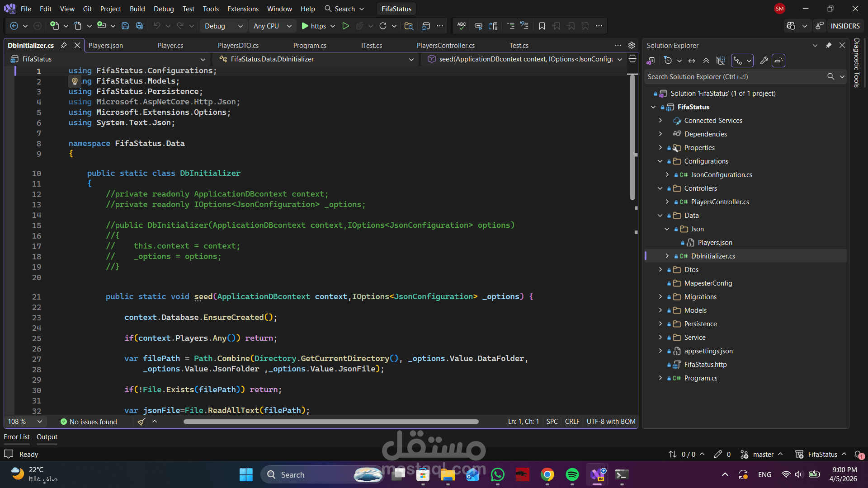Click Collapse All in Solution Explorer

coord(706,61)
